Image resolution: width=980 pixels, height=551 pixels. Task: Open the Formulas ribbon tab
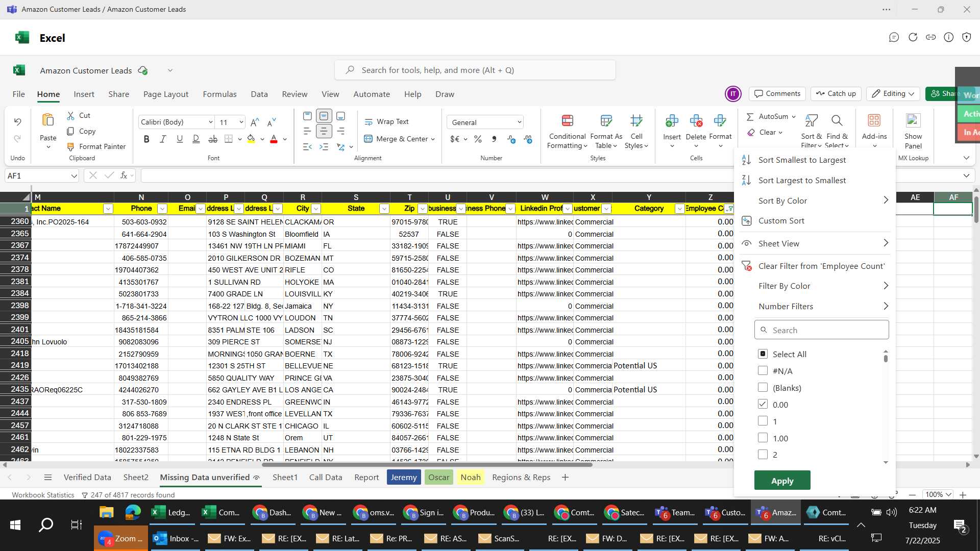point(219,94)
